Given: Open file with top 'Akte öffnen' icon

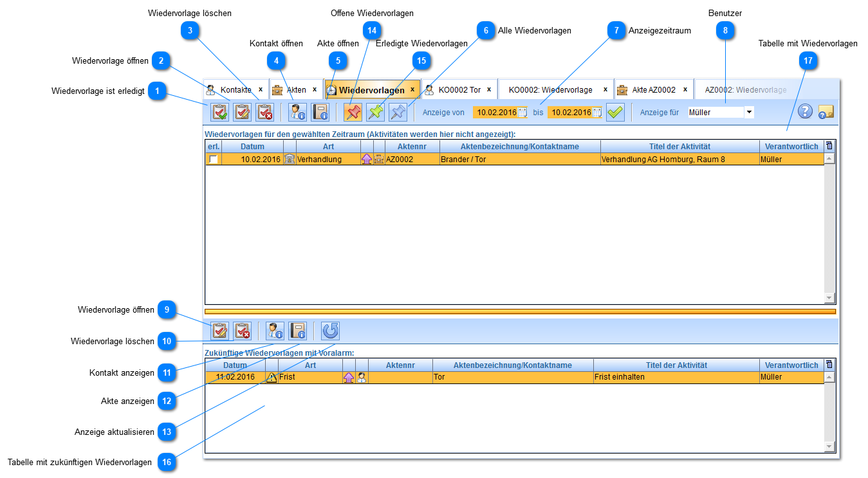Looking at the screenshot, I should pos(320,112).
